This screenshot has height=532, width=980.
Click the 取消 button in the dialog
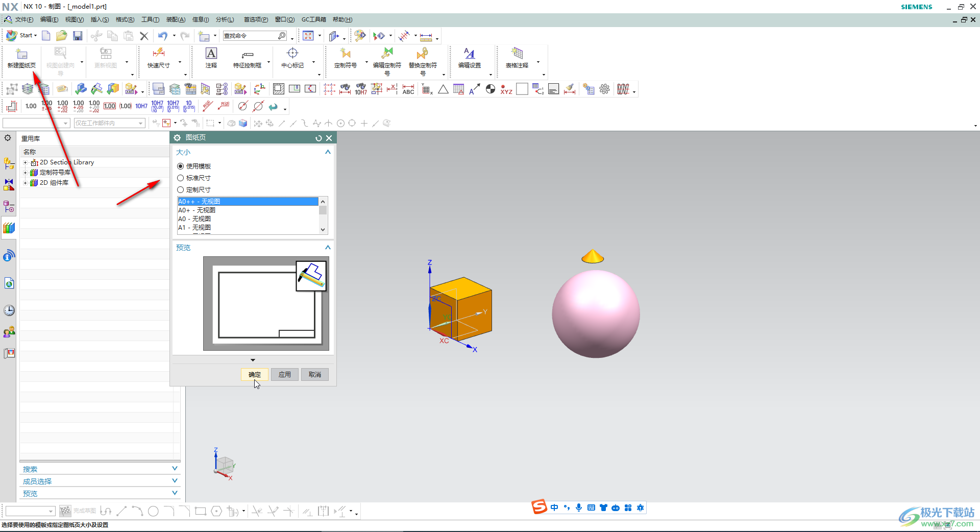point(314,375)
